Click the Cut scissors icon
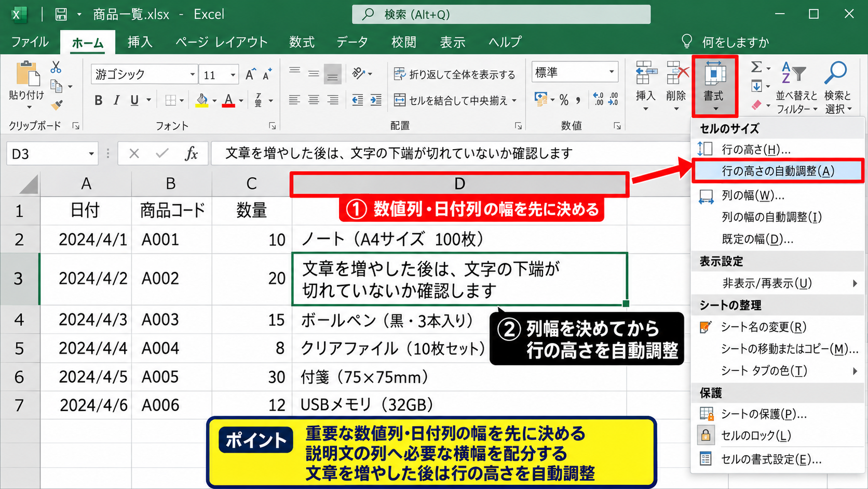The width and height of the screenshot is (868, 489). [x=56, y=67]
